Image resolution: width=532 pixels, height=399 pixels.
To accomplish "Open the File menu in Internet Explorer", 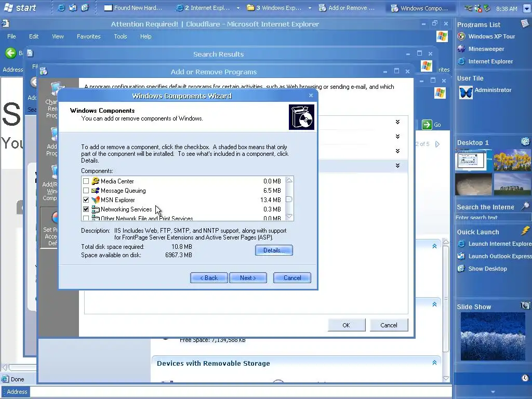I will click(11, 36).
